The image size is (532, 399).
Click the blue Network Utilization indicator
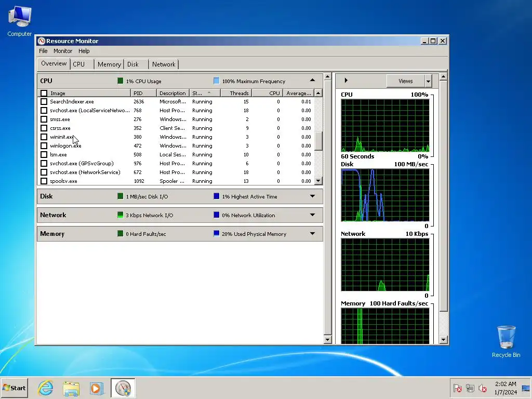click(x=216, y=215)
